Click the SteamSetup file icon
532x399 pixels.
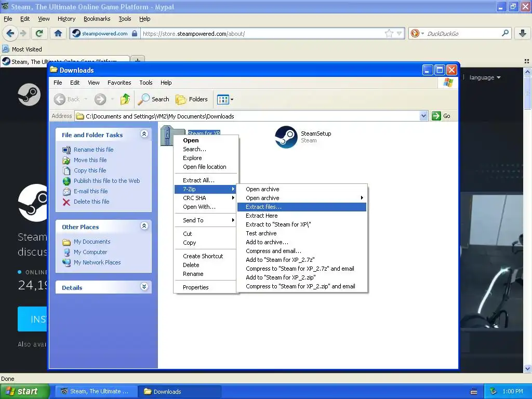pyautogui.click(x=286, y=137)
